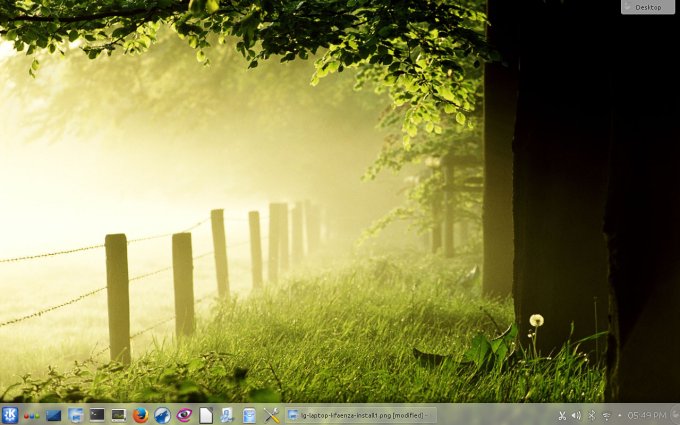The width and height of the screenshot is (680, 425).
Task: Click the volume speaker tray icon
Action: pyautogui.click(x=576, y=415)
